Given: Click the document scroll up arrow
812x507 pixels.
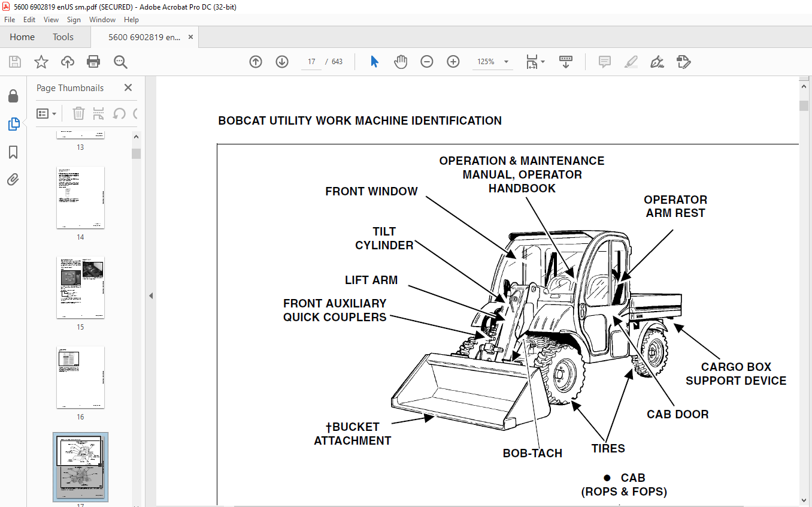Looking at the screenshot, I should 804,86.
